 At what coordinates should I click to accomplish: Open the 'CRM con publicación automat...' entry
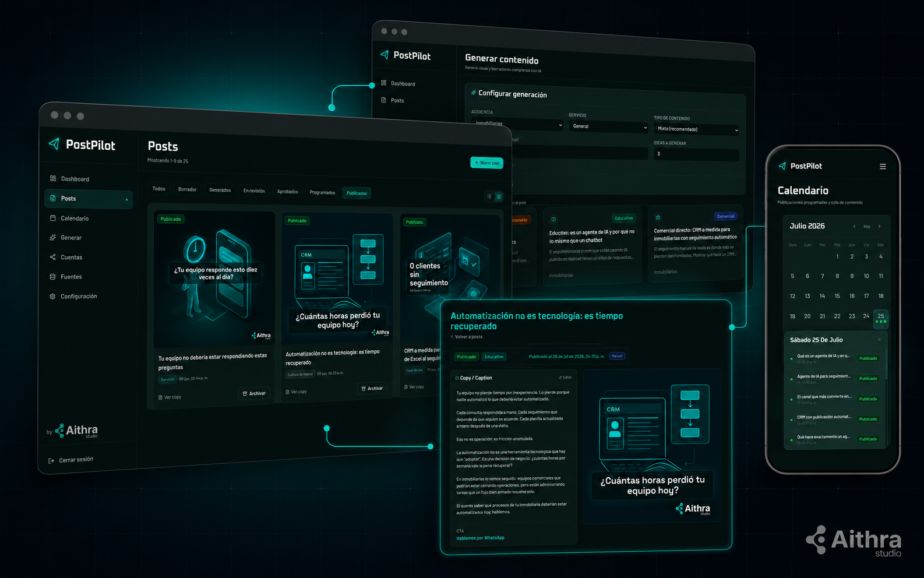coord(835,419)
